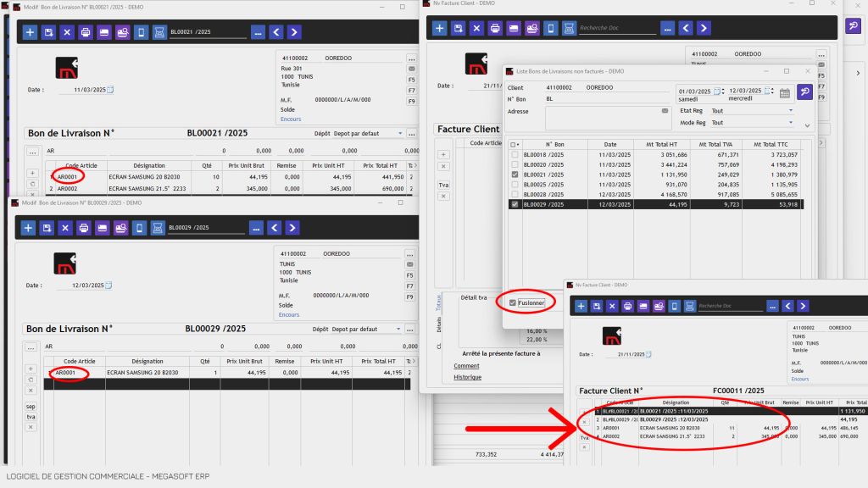
Task: Click the next arrow in Nv Facture Client toolbar
Action: click(704, 28)
